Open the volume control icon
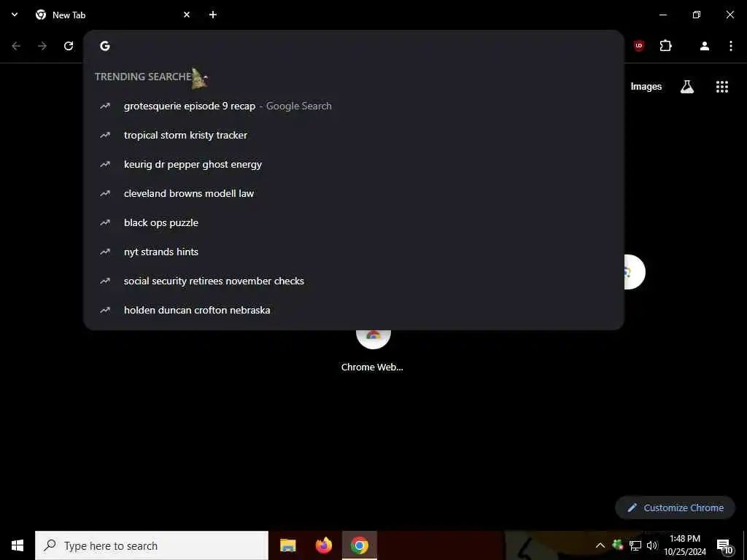The width and height of the screenshot is (747, 560). 651,545
